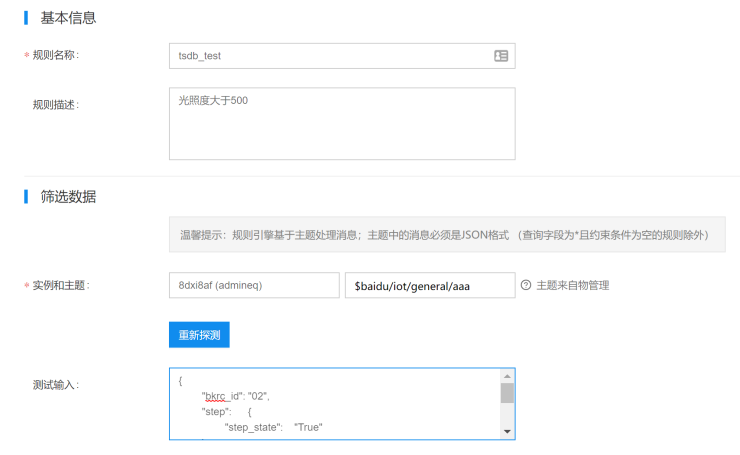The image size is (740, 455).
Task: Click the scroll up arrow of test input
Action: (x=507, y=376)
